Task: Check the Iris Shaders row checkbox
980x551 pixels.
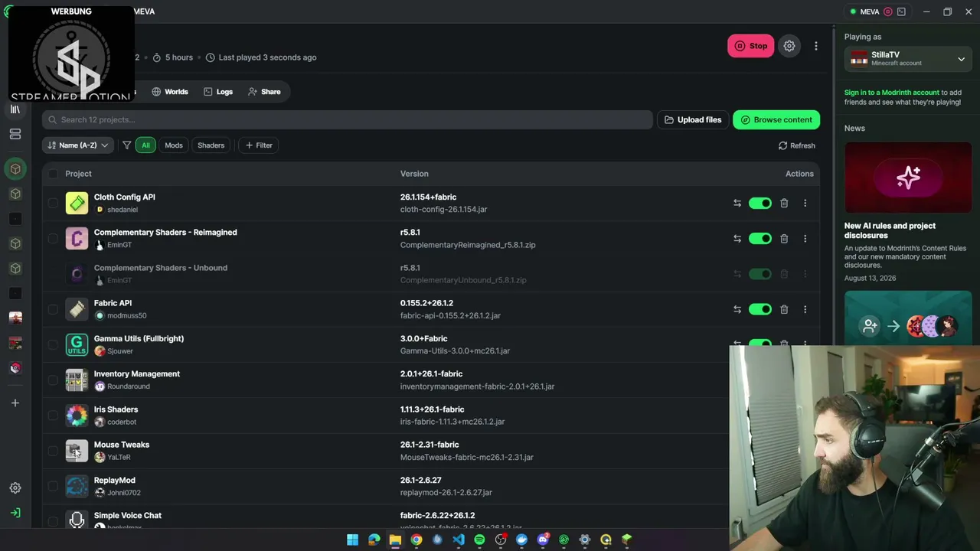Action: (53, 416)
